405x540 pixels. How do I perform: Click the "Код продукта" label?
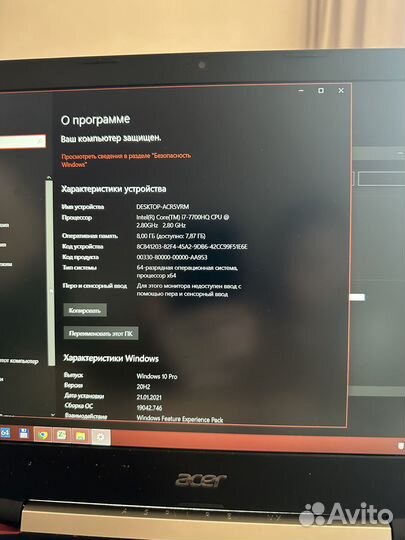(x=81, y=257)
